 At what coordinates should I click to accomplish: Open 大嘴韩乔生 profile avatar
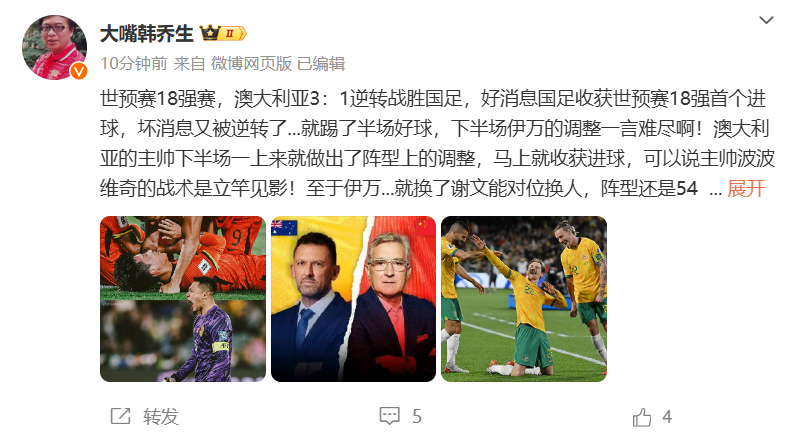point(54,47)
